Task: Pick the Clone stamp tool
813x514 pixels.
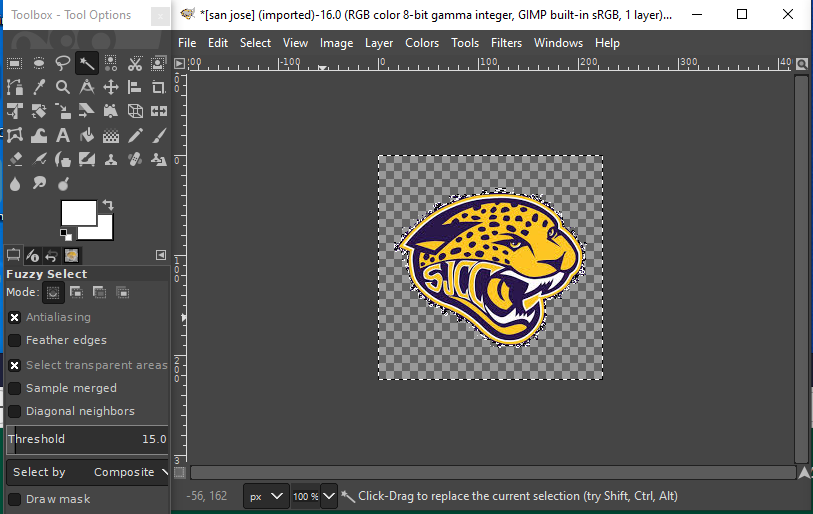Action: point(110,159)
